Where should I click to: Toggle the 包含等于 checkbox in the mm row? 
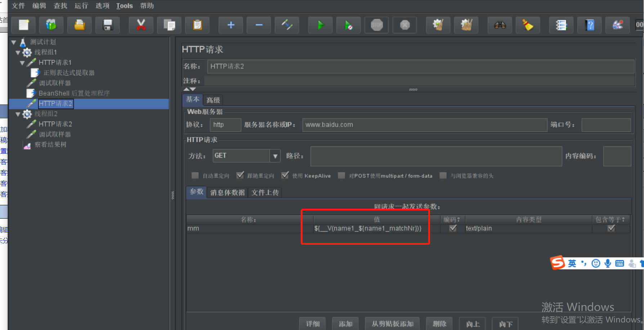coord(611,229)
